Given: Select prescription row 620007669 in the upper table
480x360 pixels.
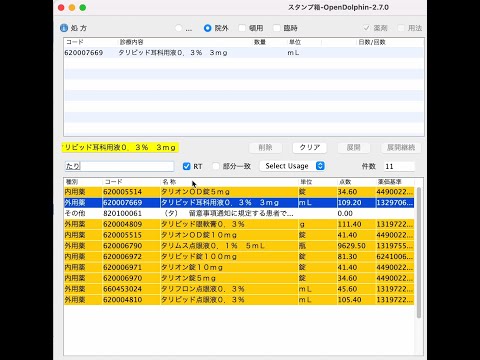Looking at the screenshot, I should tap(244, 53).
